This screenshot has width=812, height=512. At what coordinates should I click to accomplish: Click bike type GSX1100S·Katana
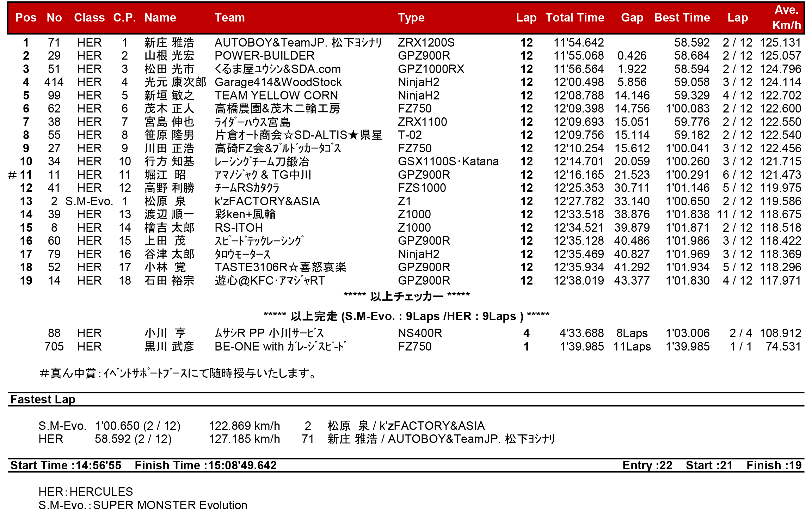coord(448,161)
